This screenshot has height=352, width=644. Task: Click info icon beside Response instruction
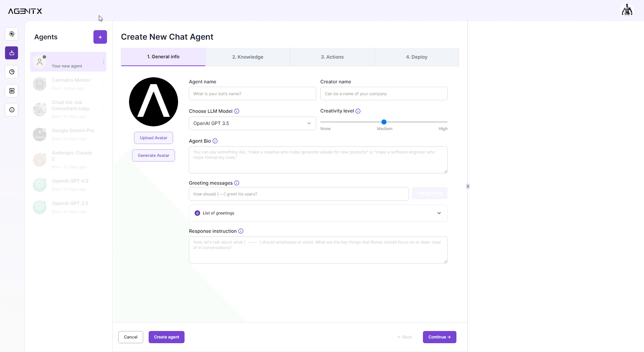pyautogui.click(x=241, y=231)
